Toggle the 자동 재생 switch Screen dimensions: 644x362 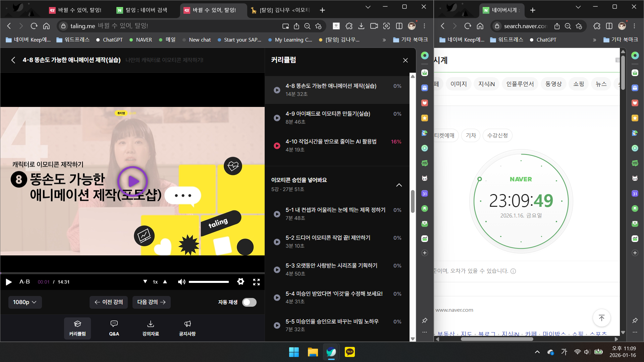(x=249, y=302)
